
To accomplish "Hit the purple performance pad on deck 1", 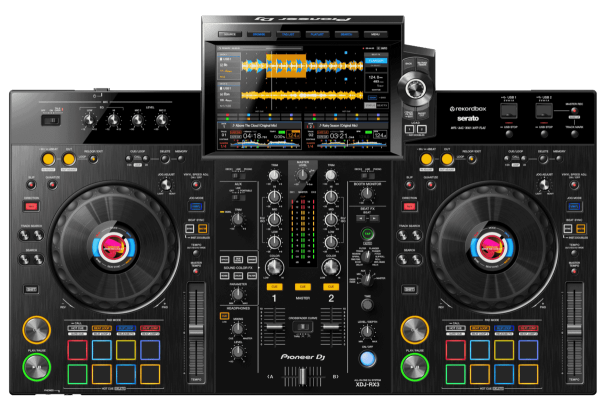I will (x=150, y=350).
